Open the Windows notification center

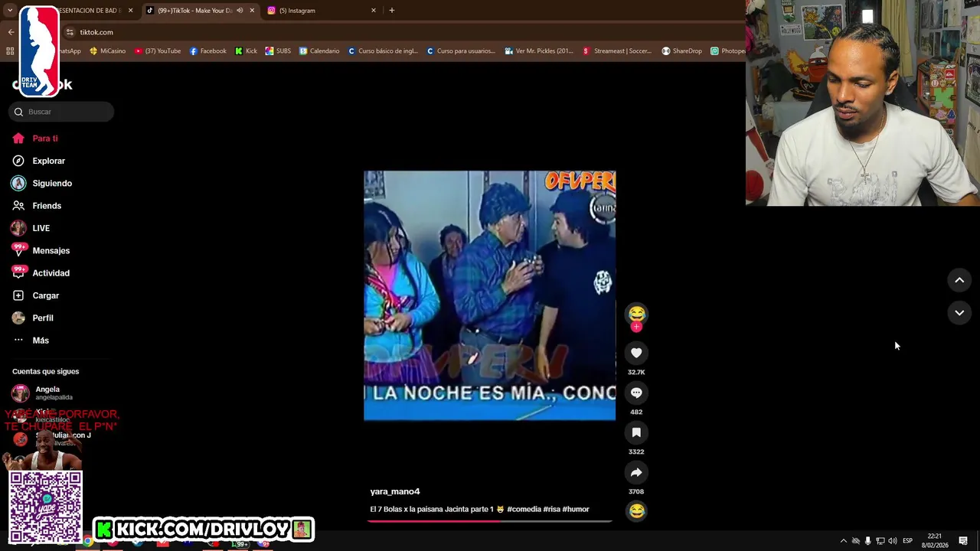coord(963,541)
